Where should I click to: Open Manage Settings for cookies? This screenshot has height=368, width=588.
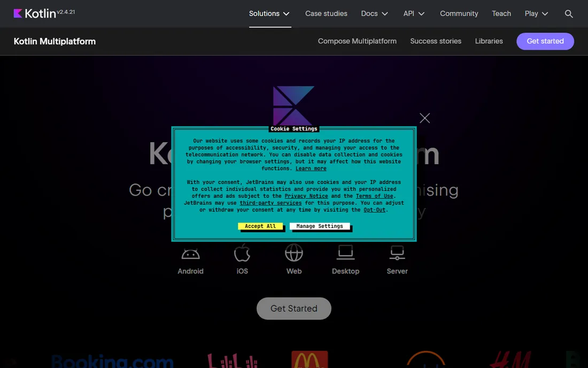point(320,226)
